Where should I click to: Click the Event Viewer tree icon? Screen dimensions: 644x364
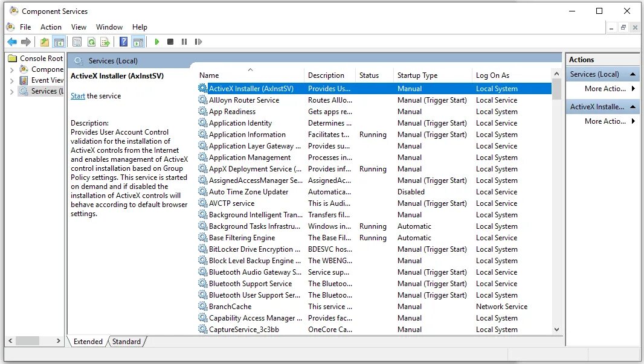24,80
